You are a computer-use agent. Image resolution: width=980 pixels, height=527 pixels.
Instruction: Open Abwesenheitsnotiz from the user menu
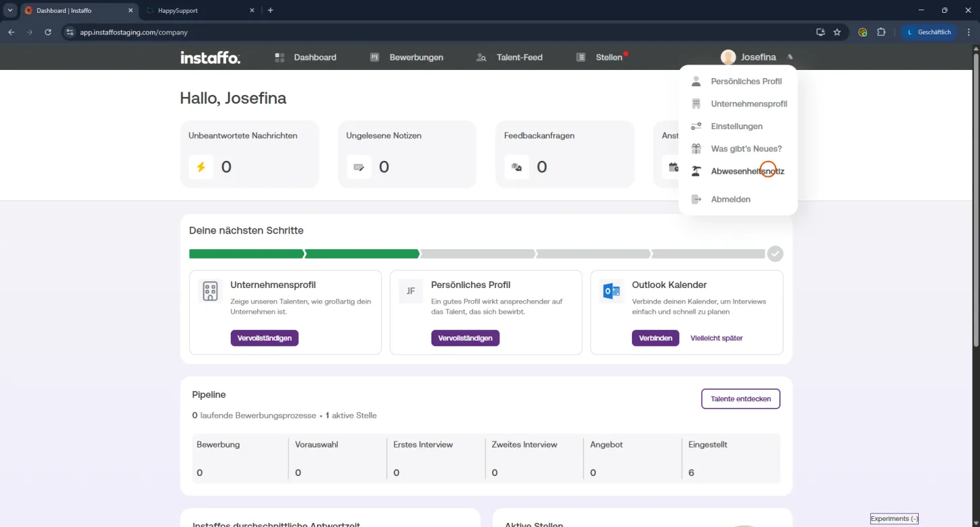[x=738, y=171]
